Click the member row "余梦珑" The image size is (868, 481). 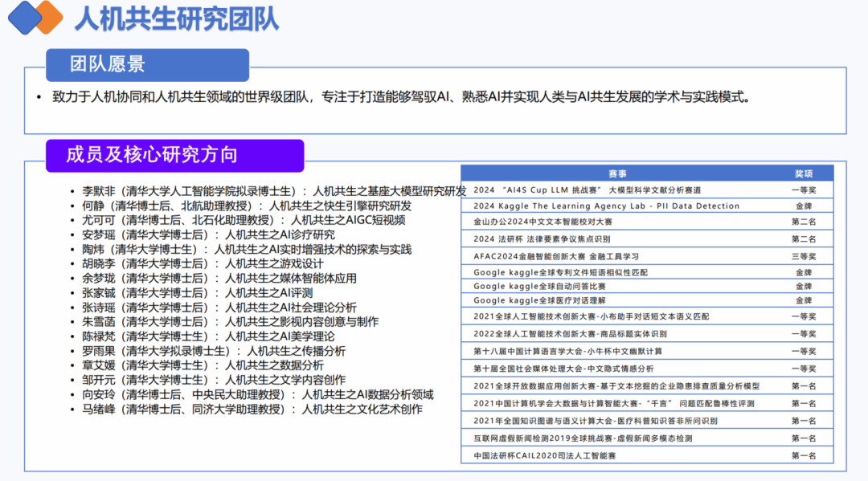(219, 278)
